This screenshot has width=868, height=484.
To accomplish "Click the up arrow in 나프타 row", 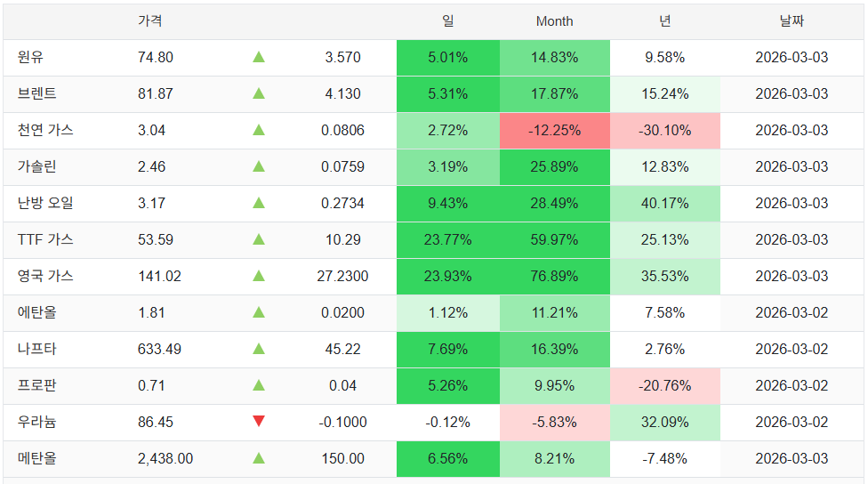I will (x=259, y=349).
